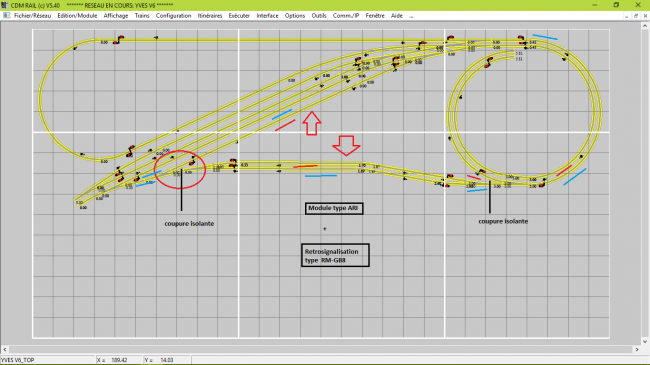Expand the Trains menu
The width and height of the screenshot is (650, 365).
click(142, 16)
